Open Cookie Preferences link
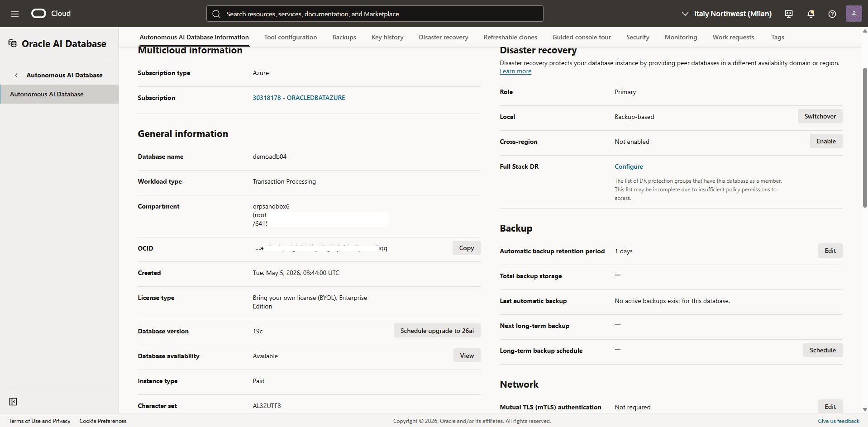 coord(103,421)
